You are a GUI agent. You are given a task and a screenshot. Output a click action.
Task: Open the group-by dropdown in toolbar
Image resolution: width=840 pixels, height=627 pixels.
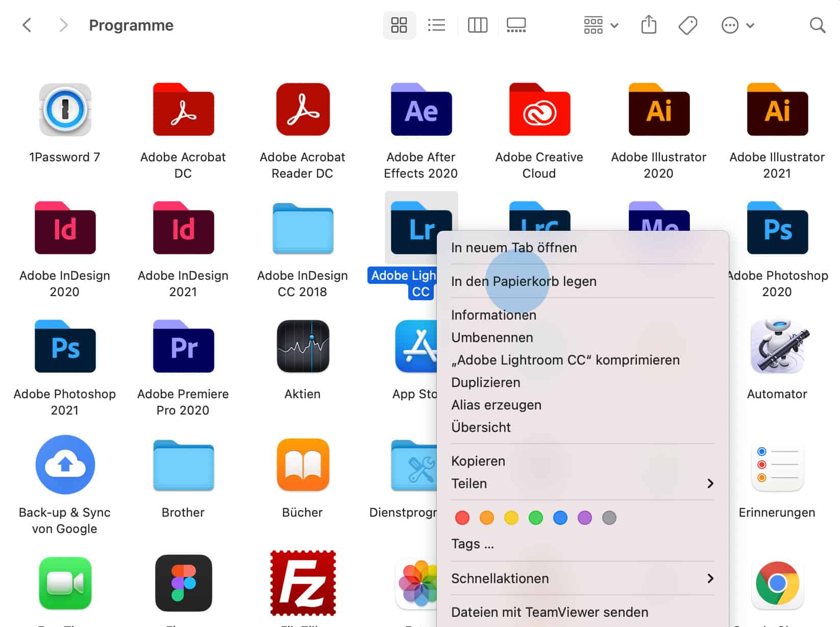(601, 25)
